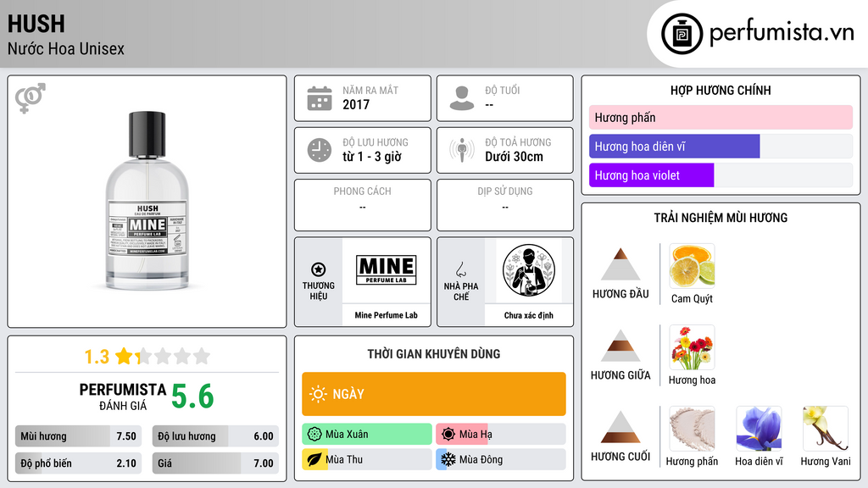This screenshot has width=868, height=488.
Task: Click the Mine Perfume Lab brand logo
Action: coord(387,270)
